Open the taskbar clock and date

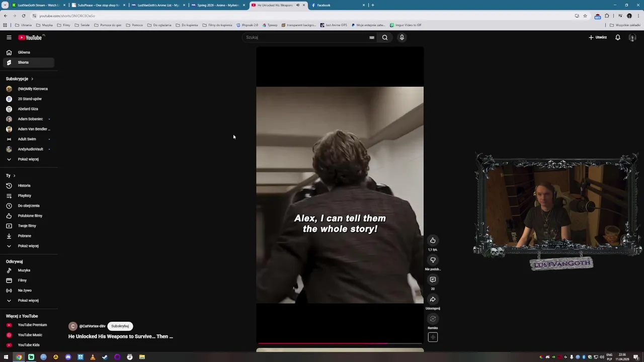coord(622,357)
